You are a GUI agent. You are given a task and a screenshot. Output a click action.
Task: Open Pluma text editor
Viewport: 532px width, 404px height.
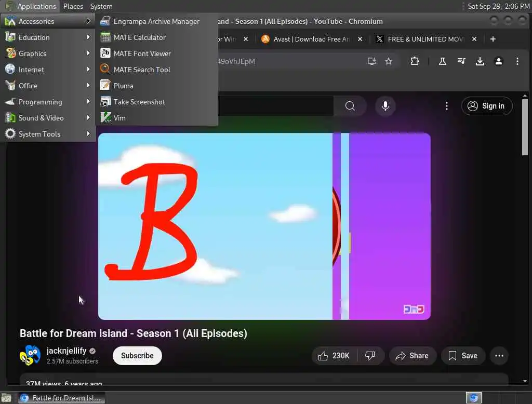(x=156, y=86)
